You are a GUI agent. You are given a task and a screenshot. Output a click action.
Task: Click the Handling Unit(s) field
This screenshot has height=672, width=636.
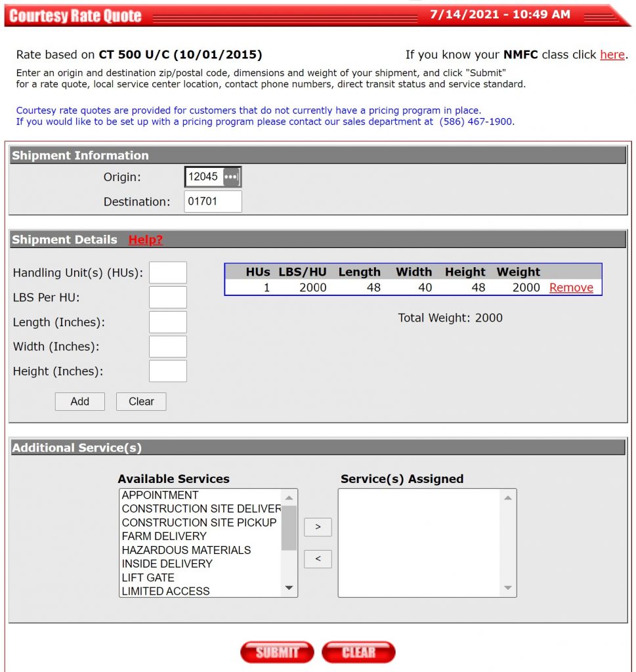[168, 272]
